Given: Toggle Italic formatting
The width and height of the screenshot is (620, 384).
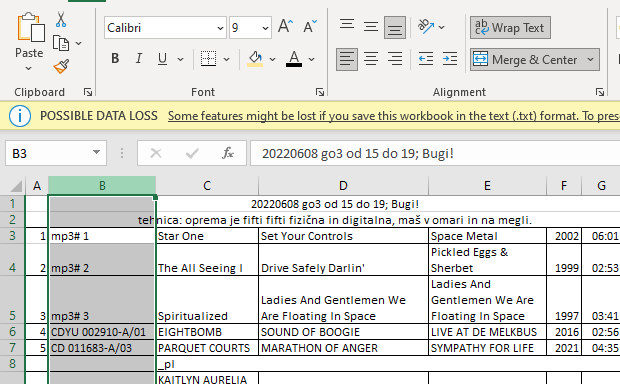Looking at the screenshot, I should 138,59.
